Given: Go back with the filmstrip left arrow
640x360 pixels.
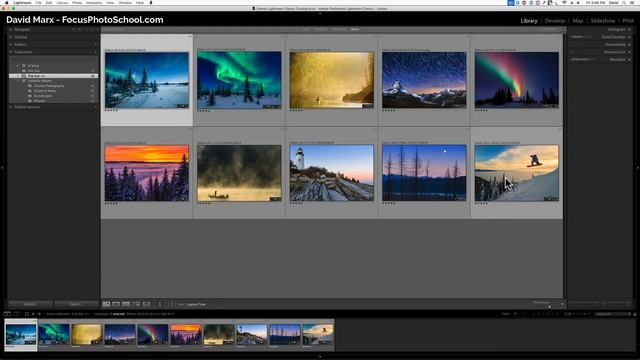Looking at the screenshot, I should pos(33,314).
